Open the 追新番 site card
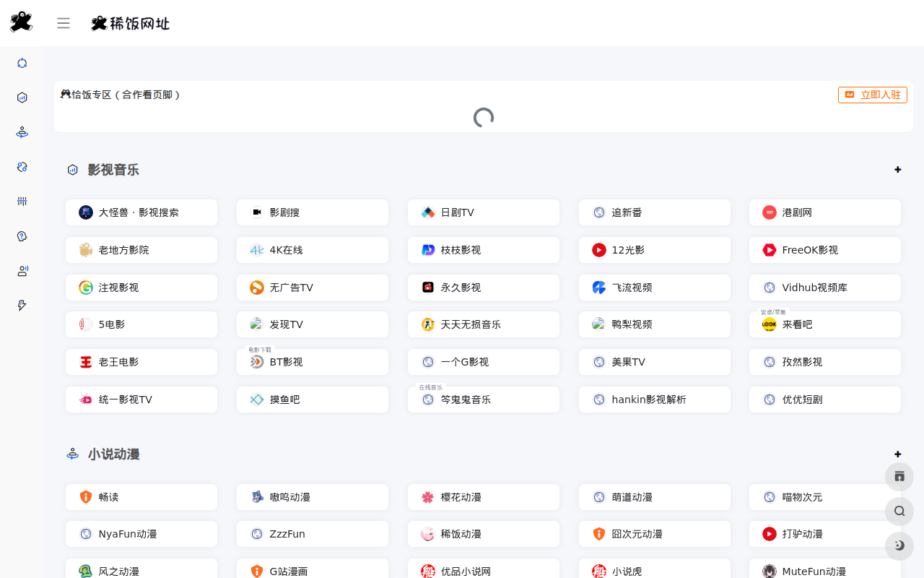The image size is (924, 578). coord(655,212)
